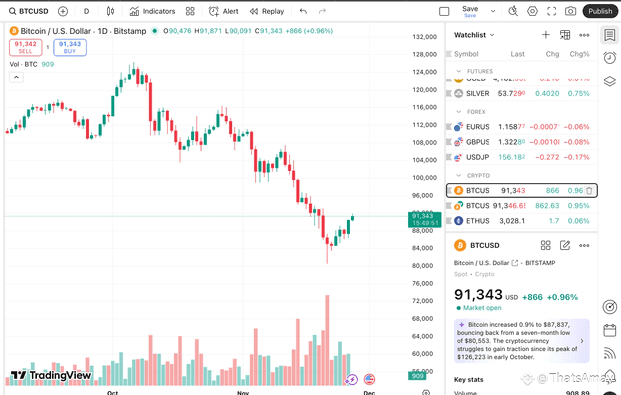Open Bitcoin / U.S. Dollar external link
621x395 pixels.
(514, 263)
